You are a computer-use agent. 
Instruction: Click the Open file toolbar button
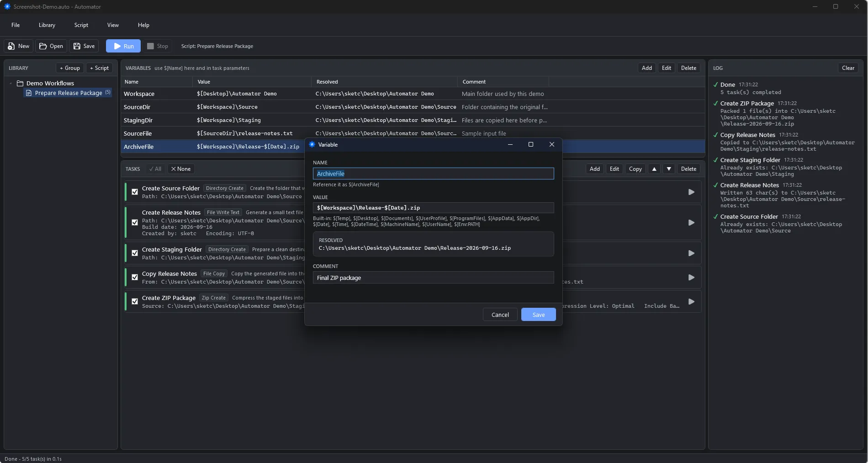tap(51, 46)
